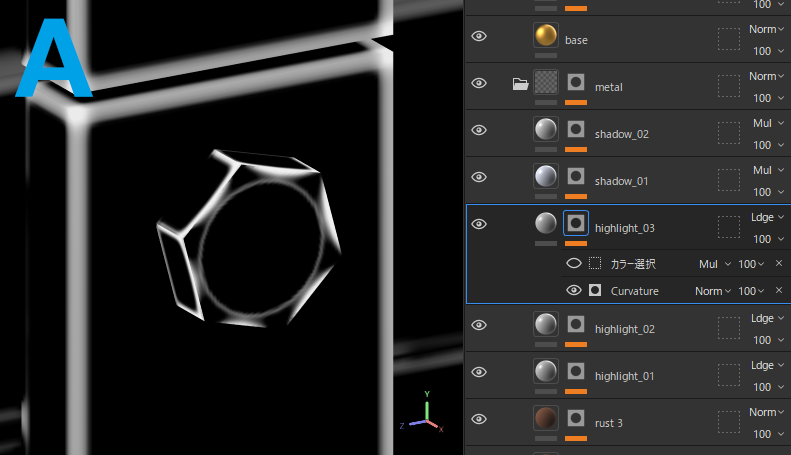Select the metal folder mask icon

click(x=576, y=83)
